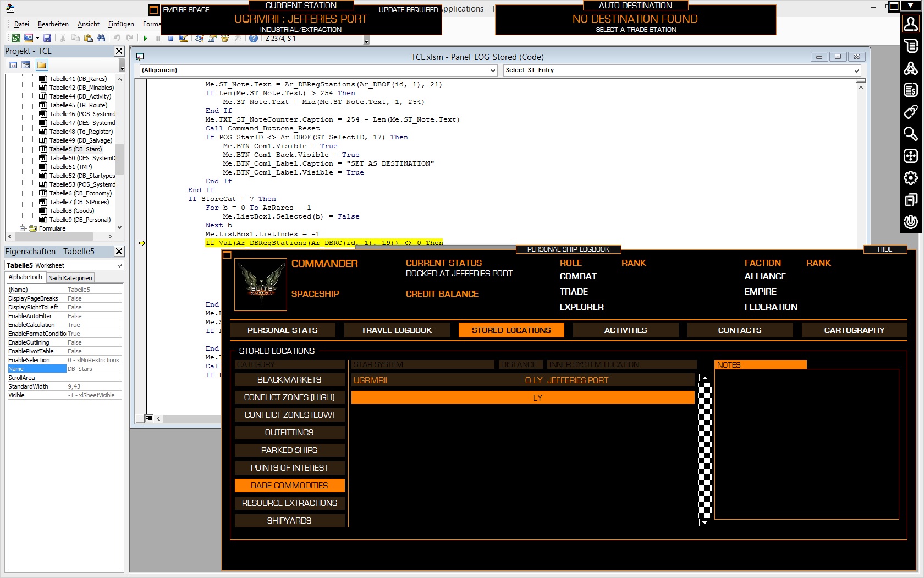Click scroll up arrow of stored locations list
The image size is (924, 578).
pyautogui.click(x=705, y=378)
